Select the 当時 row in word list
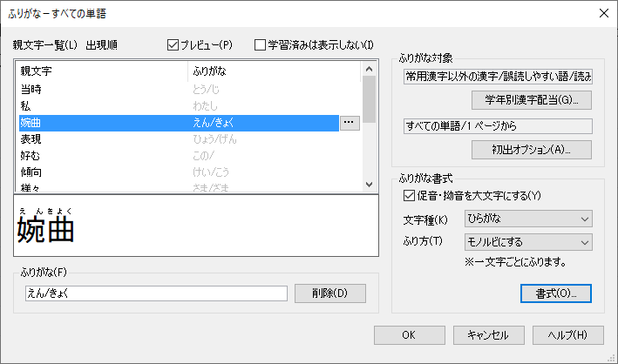This screenshot has height=364, width=618. click(103, 91)
